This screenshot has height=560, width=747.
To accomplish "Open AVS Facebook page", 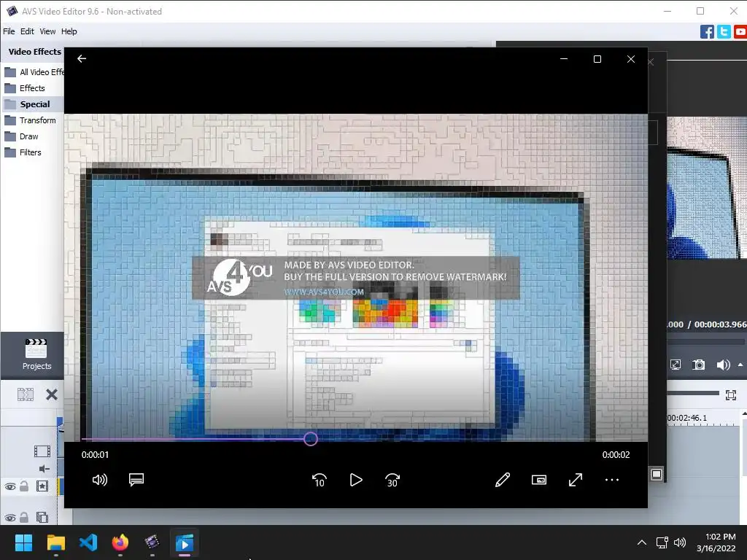I will click(707, 32).
